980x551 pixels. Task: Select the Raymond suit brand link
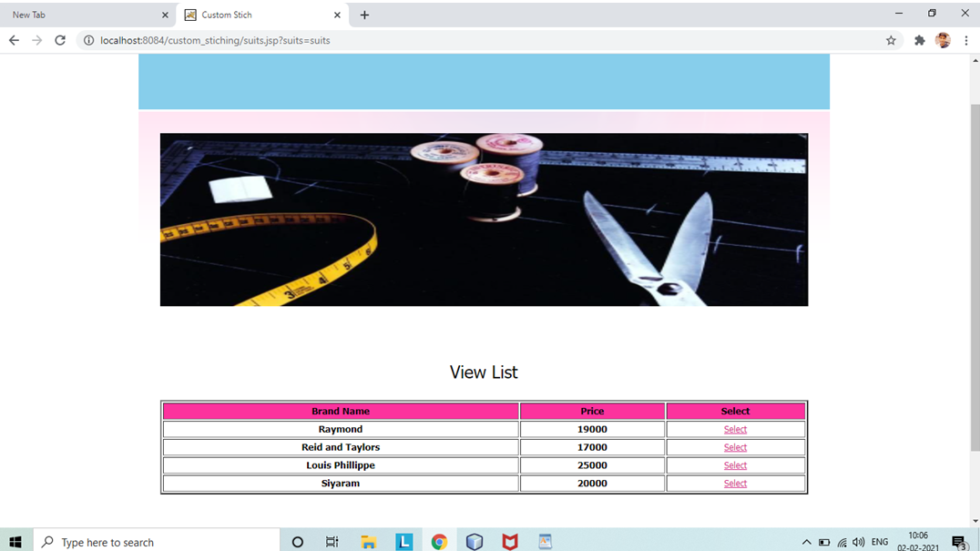[x=735, y=429]
